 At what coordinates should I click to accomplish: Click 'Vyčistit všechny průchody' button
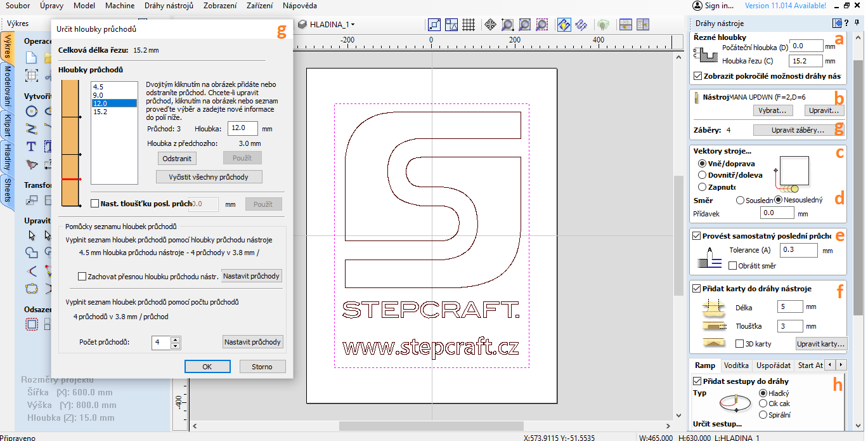(x=209, y=176)
